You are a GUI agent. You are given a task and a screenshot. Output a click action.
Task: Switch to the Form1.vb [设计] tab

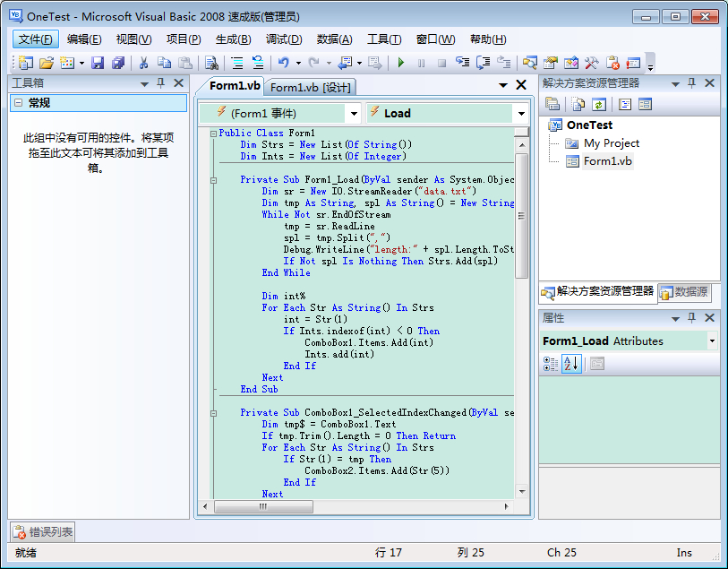[x=311, y=87]
